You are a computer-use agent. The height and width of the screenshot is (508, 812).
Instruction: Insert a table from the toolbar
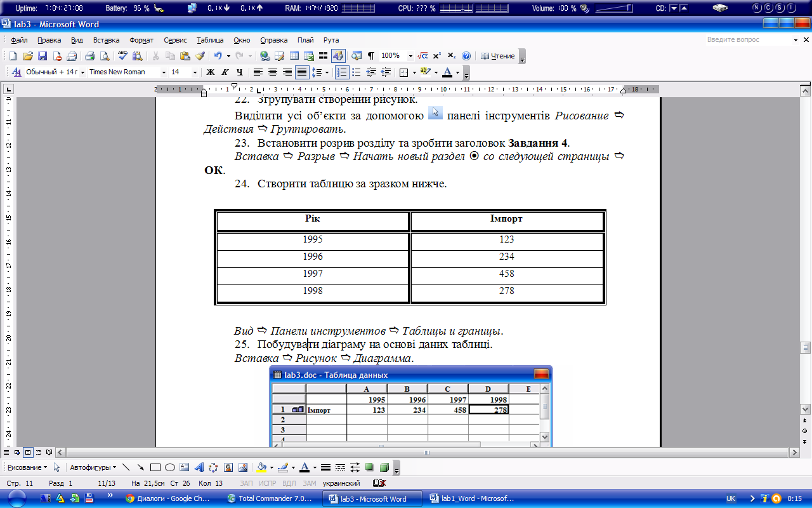(x=294, y=56)
